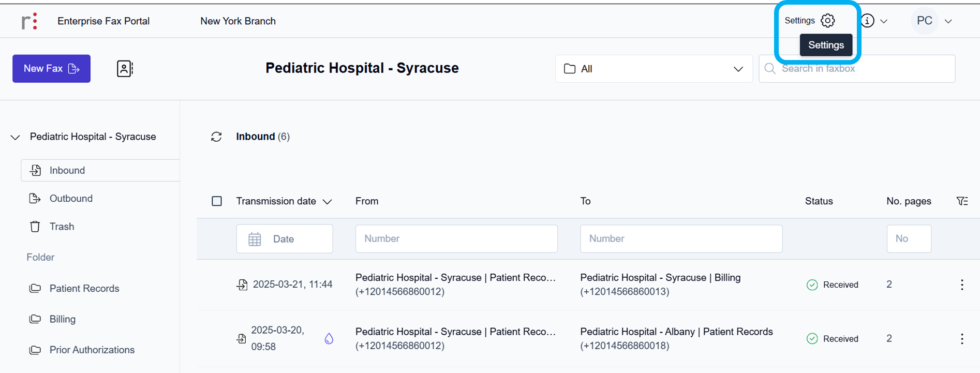
Task: Collapse the Pediatric Hospital - Syracuse tree
Action: click(16, 137)
